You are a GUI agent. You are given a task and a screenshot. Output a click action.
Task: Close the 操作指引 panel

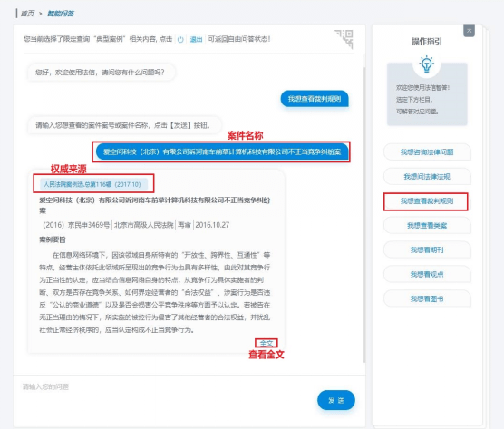click(x=469, y=31)
